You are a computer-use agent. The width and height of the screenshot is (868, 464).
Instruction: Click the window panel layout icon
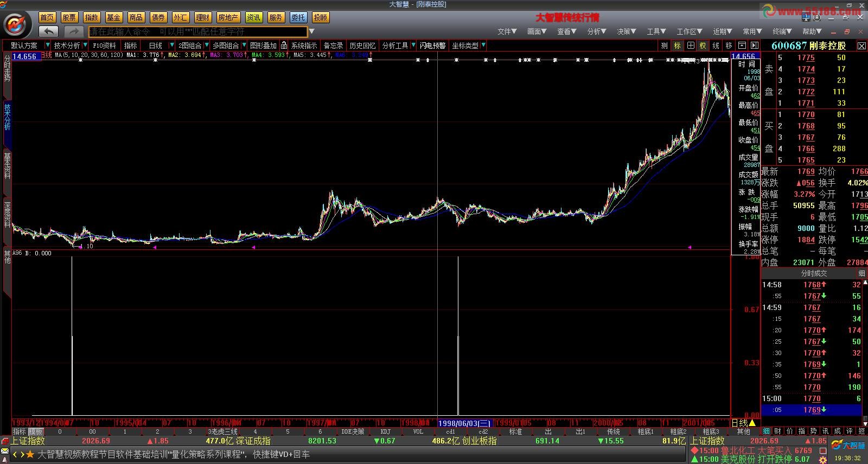pyautogui.click(x=742, y=46)
